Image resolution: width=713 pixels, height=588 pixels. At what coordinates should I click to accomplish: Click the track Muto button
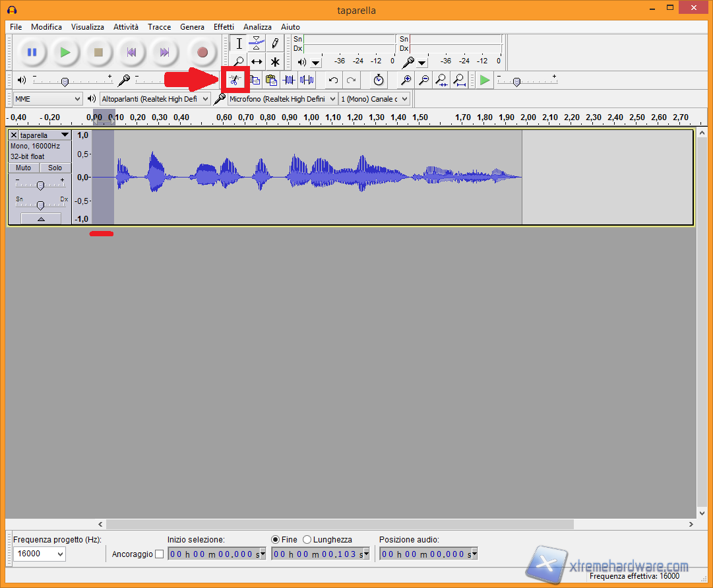coord(24,168)
